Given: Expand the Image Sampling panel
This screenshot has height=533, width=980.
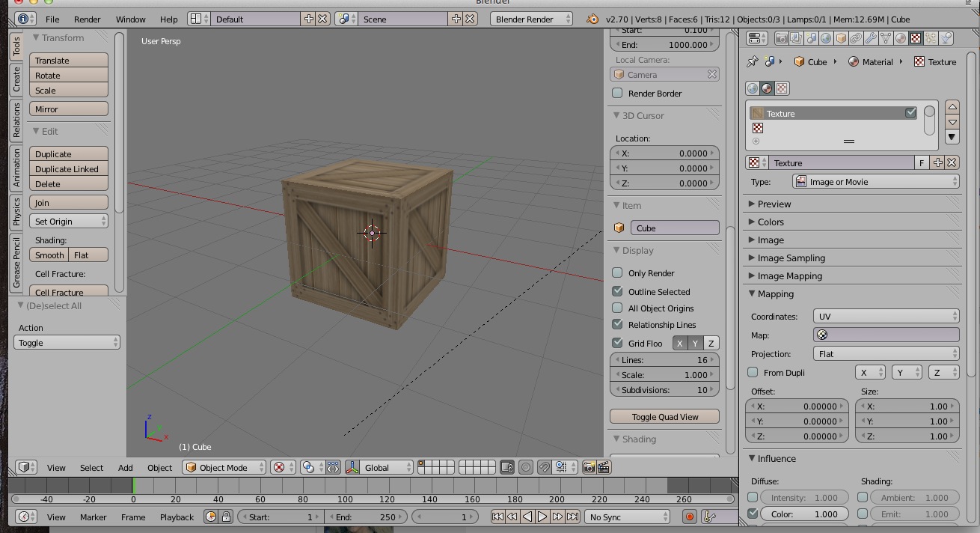Looking at the screenshot, I should tap(791, 258).
